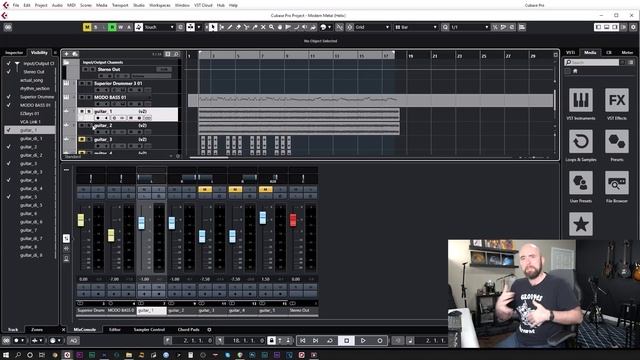Select the Glue tool
640x360 pixels.
[x=255, y=27]
